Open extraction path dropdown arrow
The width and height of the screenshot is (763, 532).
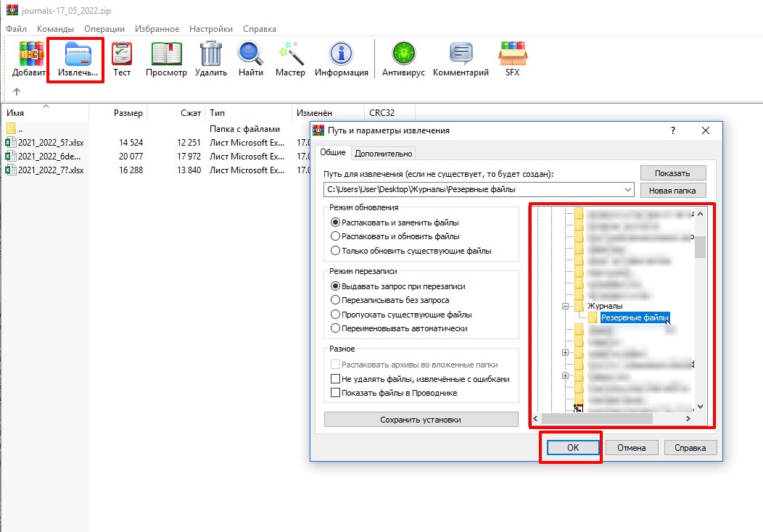point(627,190)
